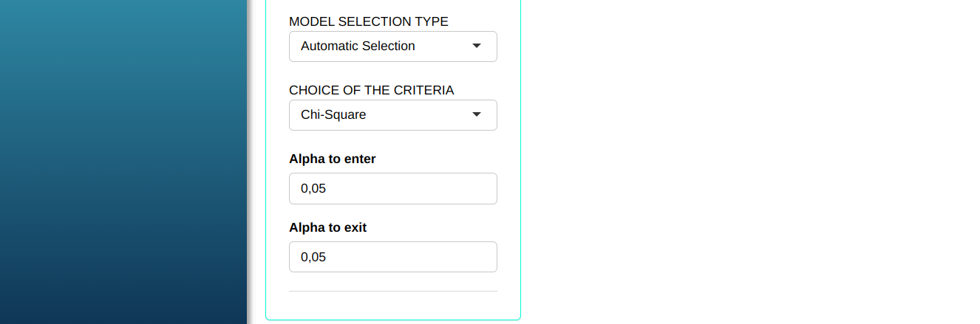Screen dimensions: 980x324
Task: Select the Chi-Square text in combo box
Action: pos(333,114)
